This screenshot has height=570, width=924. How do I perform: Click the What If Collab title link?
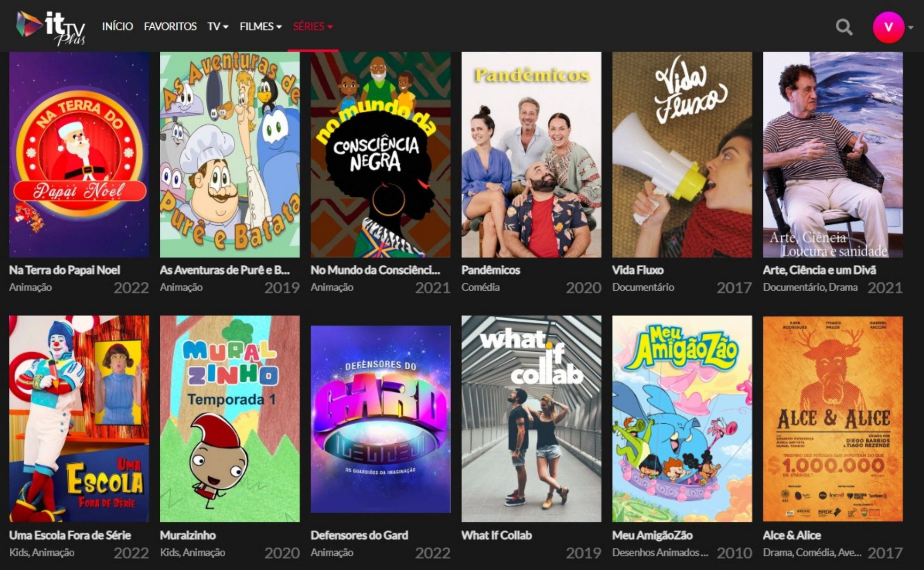pos(497,535)
